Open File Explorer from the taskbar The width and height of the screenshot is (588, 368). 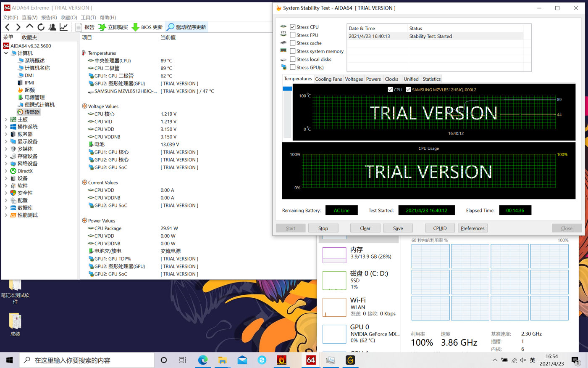[222, 360]
